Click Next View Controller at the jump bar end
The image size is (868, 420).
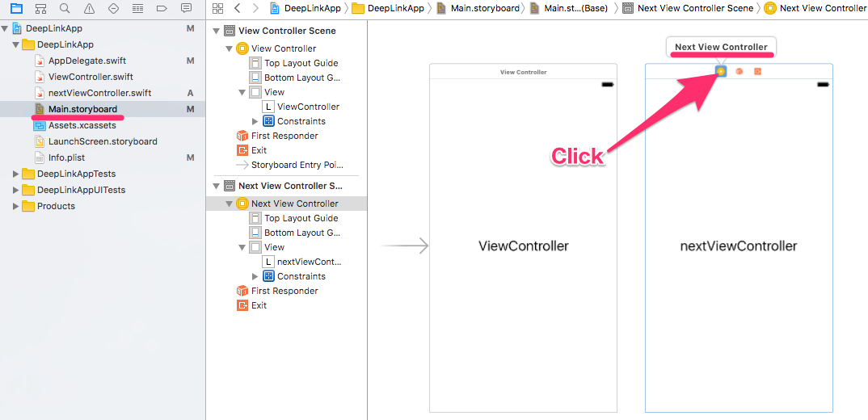(x=815, y=8)
